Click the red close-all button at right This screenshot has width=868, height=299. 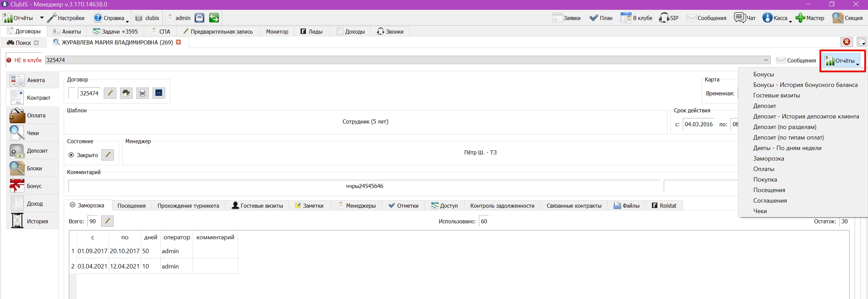coord(847,42)
